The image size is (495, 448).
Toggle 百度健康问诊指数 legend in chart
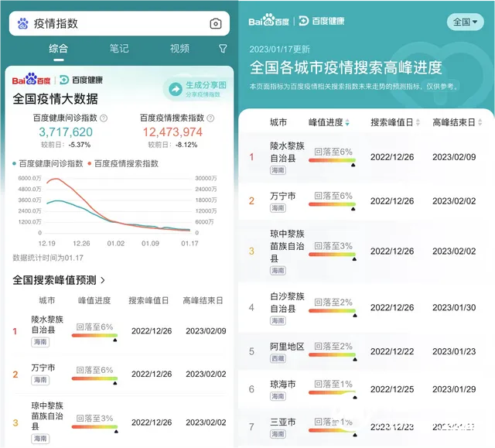48,163
